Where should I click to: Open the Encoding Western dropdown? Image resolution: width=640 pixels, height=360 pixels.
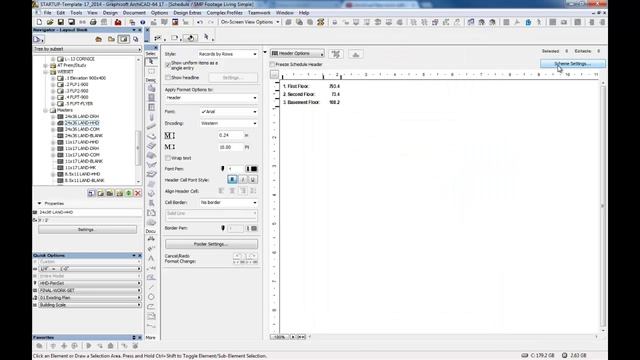[x=229, y=123]
